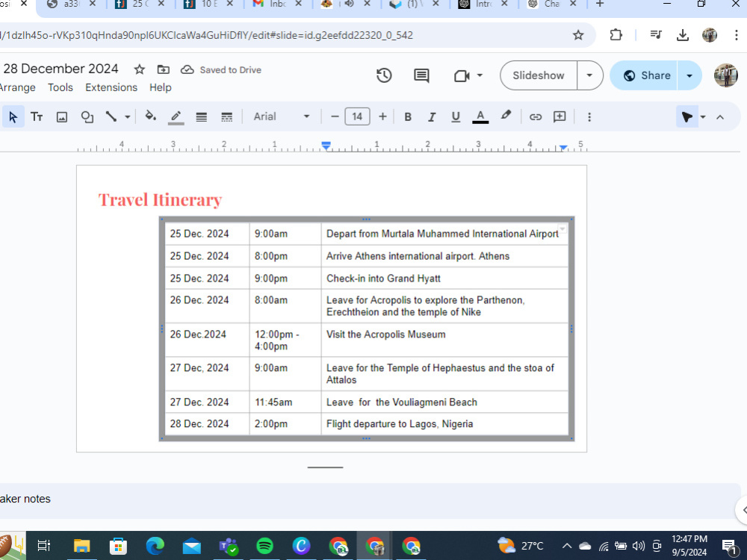This screenshot has height=560, width=747.
Task: Open toolbar more options menu
Action: click(589, 116)
